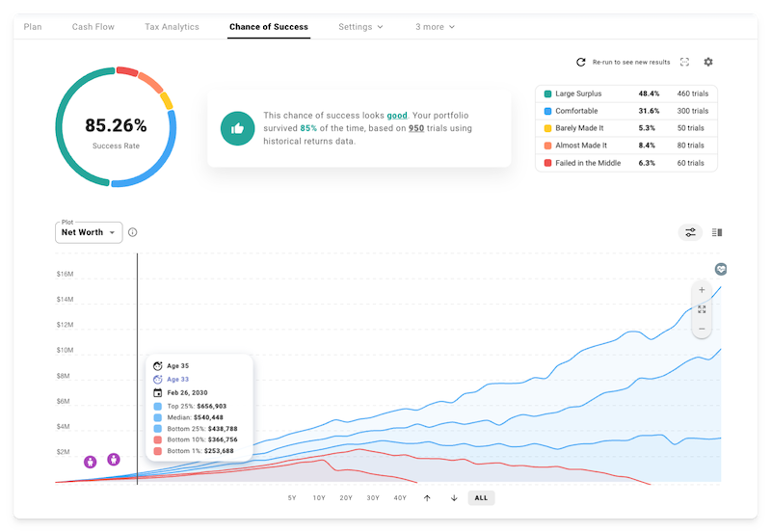
Task: Toggle fullscreen with the expand brackets icon
Action: (x=684, y=62)
